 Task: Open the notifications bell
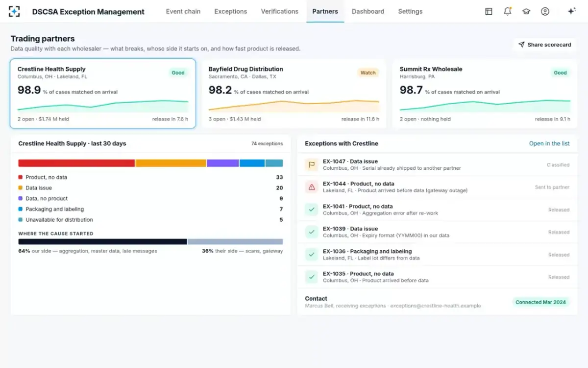click(508, 11)
